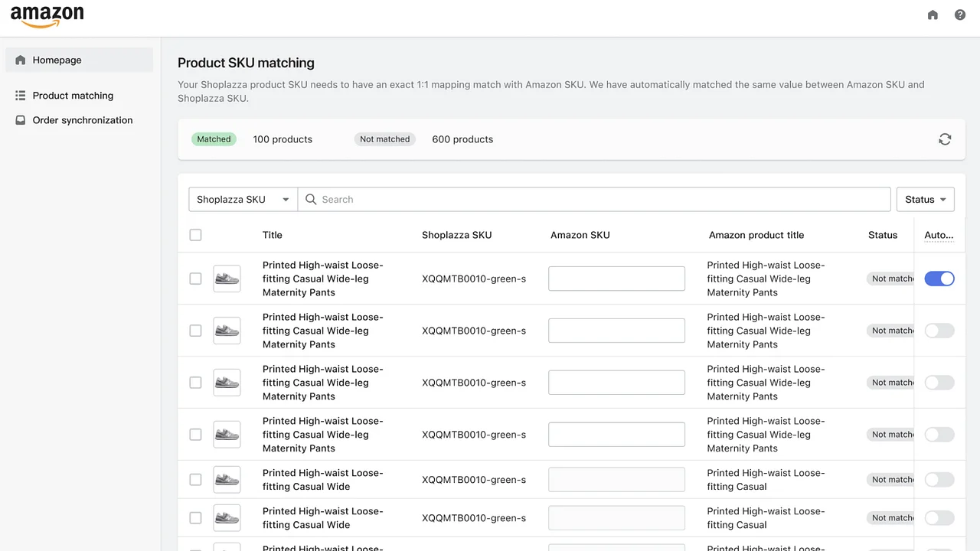Click the refresh sync icon
Image resolution: width=980 pixels, height=551 pixels.
pos(945,139)
